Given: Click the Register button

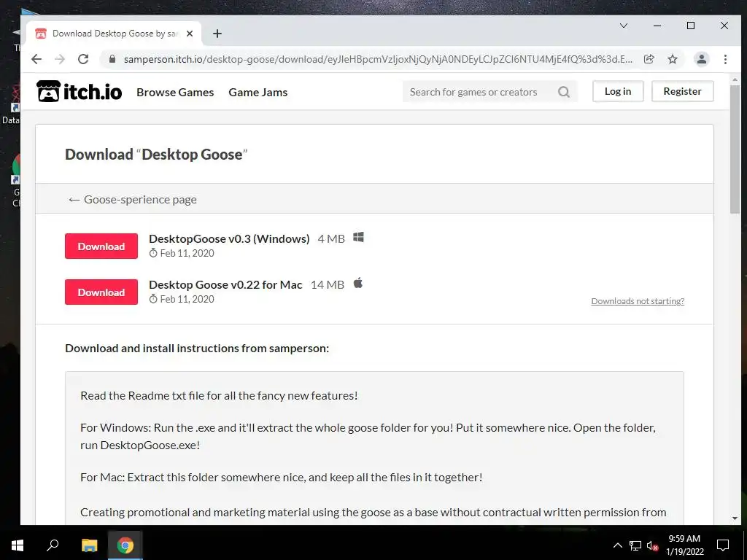Looking at the screenshot, I should point(682,91).
